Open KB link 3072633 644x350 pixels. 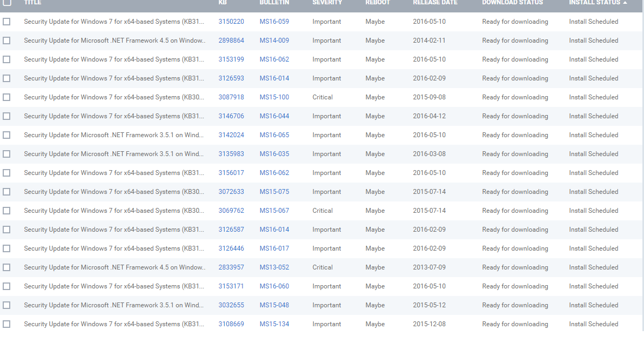pyautogui.click(x=231, y=192)
